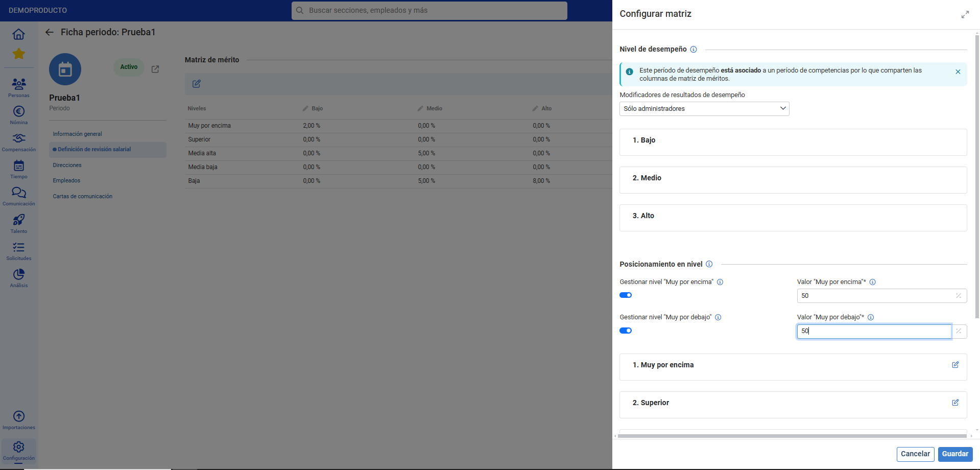Go back with the arrow icon
Viewport: 980px width, 470px height.
[50, 32]
